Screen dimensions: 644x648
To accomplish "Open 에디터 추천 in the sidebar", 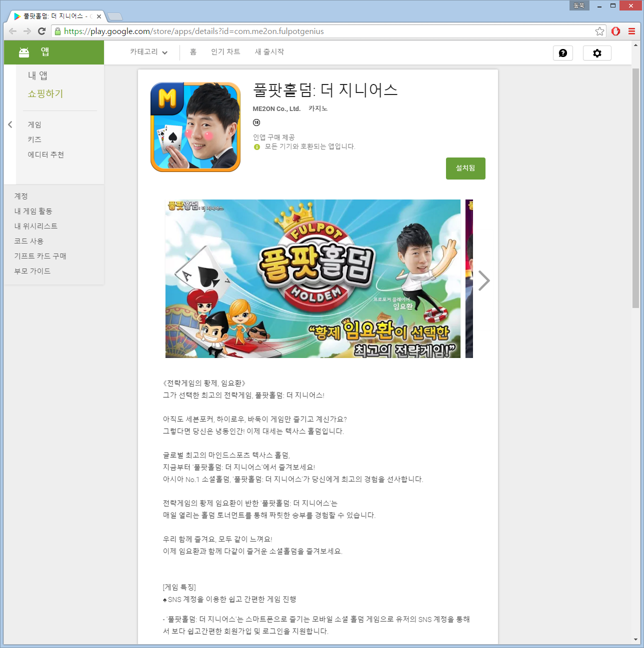I will [x=46, y=154].
